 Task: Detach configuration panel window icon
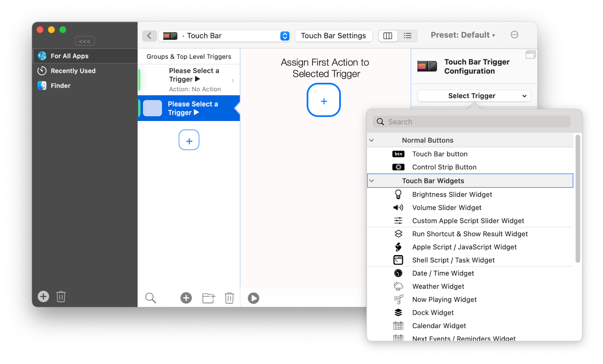coord(530,55)
